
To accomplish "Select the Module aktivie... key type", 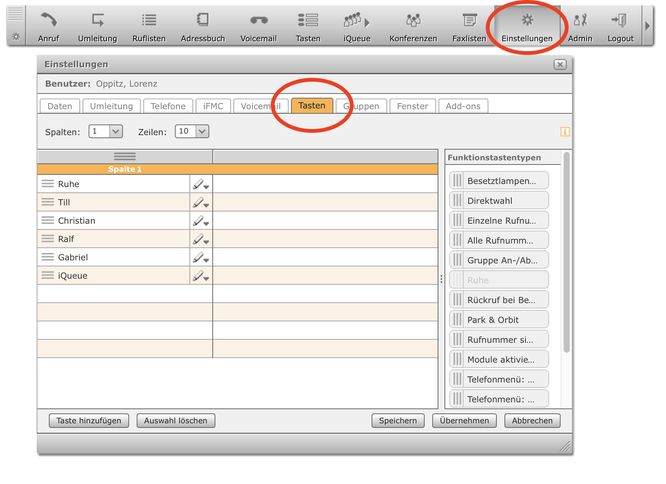I will point(499,360).
